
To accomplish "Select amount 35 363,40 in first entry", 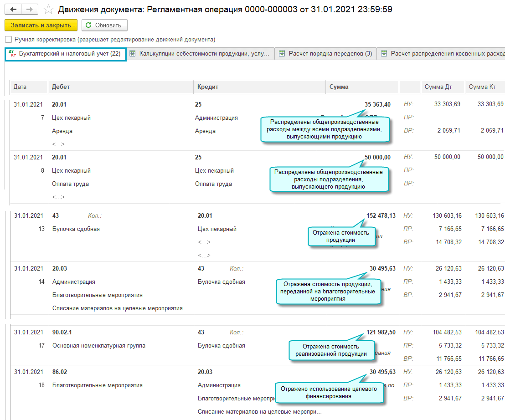I will [x=377, y=105].
